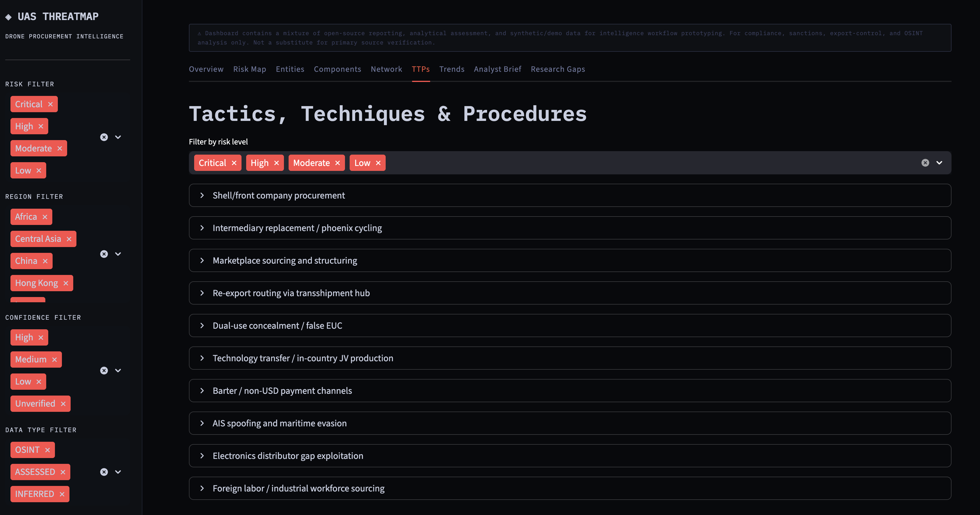
Task: Remove High tag in main risk level filter
Action: pyautogui.click(x=276, y=163)
